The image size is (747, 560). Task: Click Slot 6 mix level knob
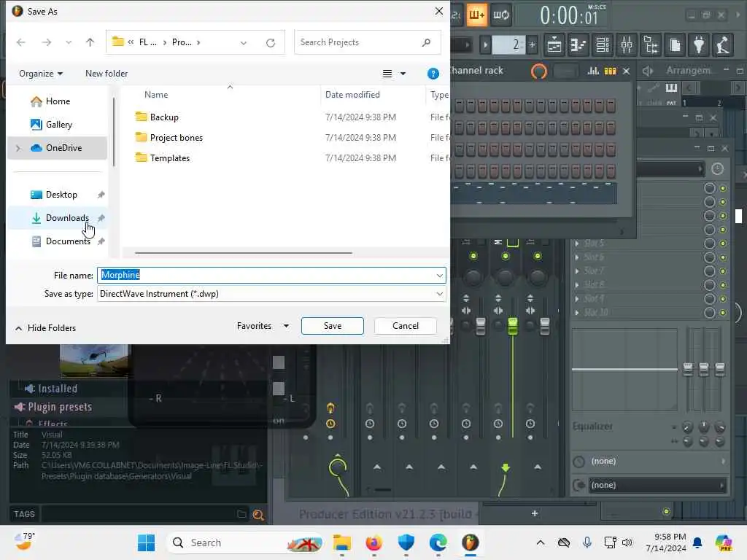(x=709, y=257)
